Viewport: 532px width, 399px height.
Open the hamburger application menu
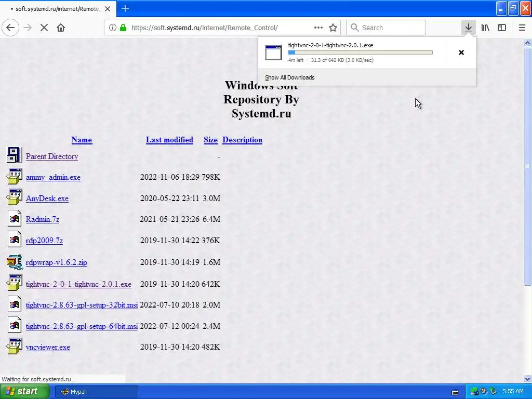[x=522, y=28]
